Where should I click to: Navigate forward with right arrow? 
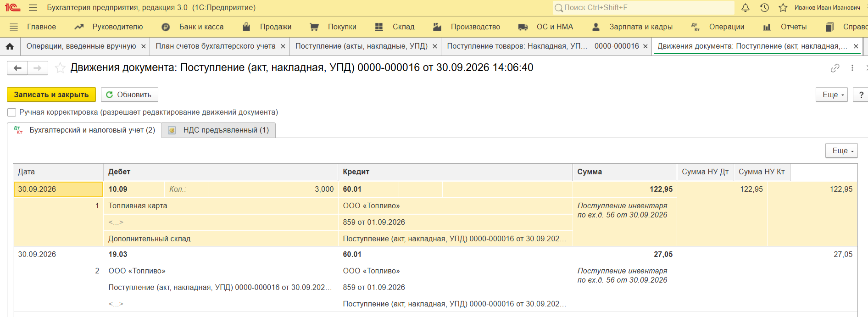[x=38, y=68]
